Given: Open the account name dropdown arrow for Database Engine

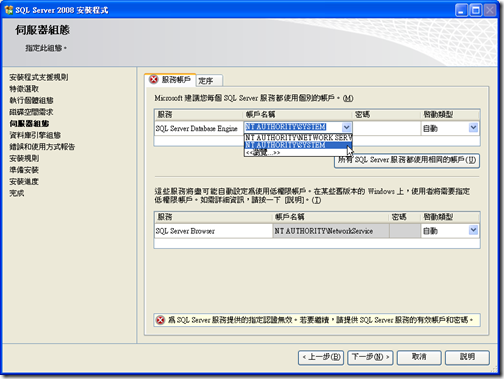Looking at the screenshot, I should pos(347,127).
